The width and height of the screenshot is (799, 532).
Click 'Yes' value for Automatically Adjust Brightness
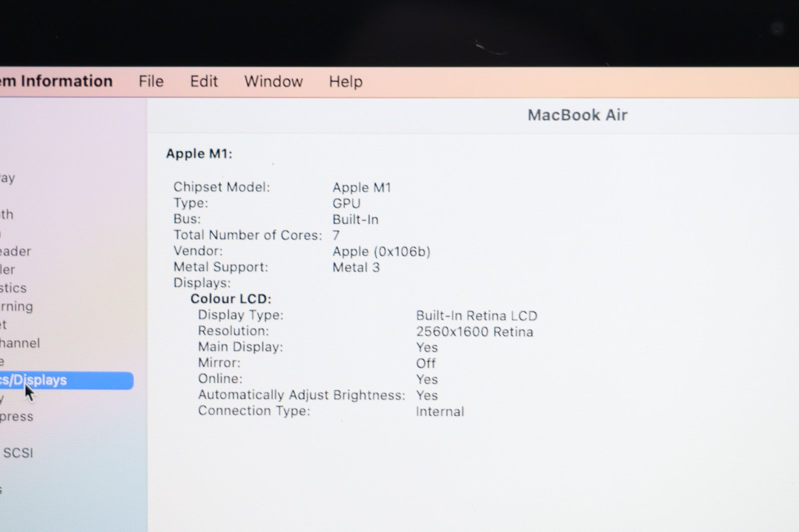coord(427,395)
